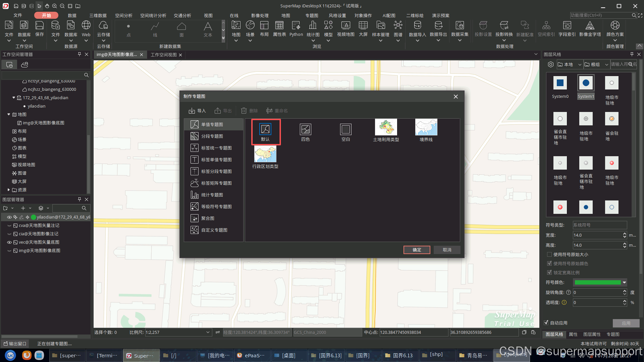This screenshot has width=644, height=362.
Task: Confirm the dialog with 确定
Action: coord(417,250)
